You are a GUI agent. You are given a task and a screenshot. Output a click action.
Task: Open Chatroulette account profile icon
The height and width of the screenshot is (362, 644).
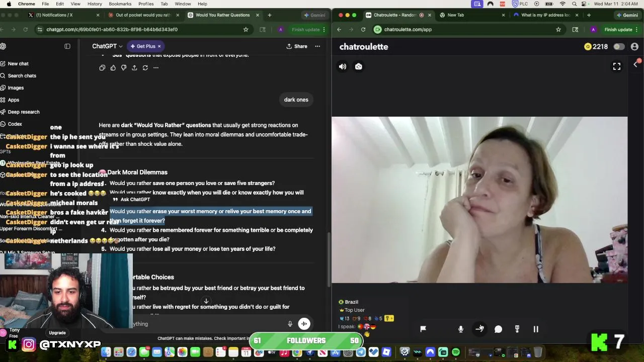click(x=634, y=47)
